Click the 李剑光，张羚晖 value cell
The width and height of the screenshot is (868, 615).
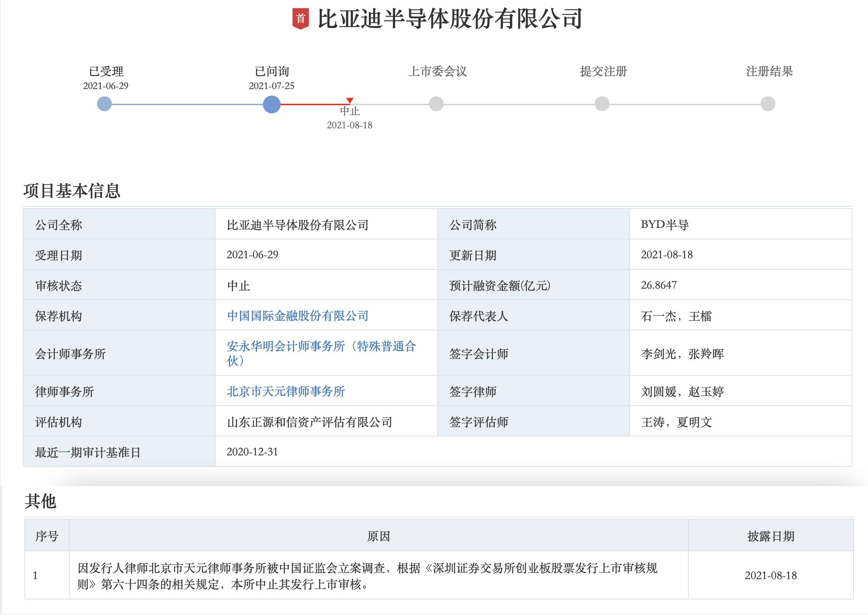pyautogui.click(x=741, y=353)
